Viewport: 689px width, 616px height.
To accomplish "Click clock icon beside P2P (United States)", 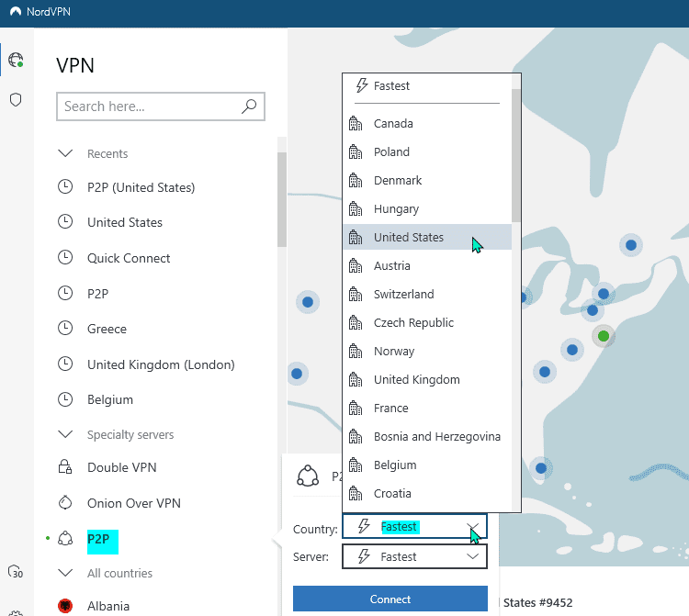I will [x=65, y=187].
